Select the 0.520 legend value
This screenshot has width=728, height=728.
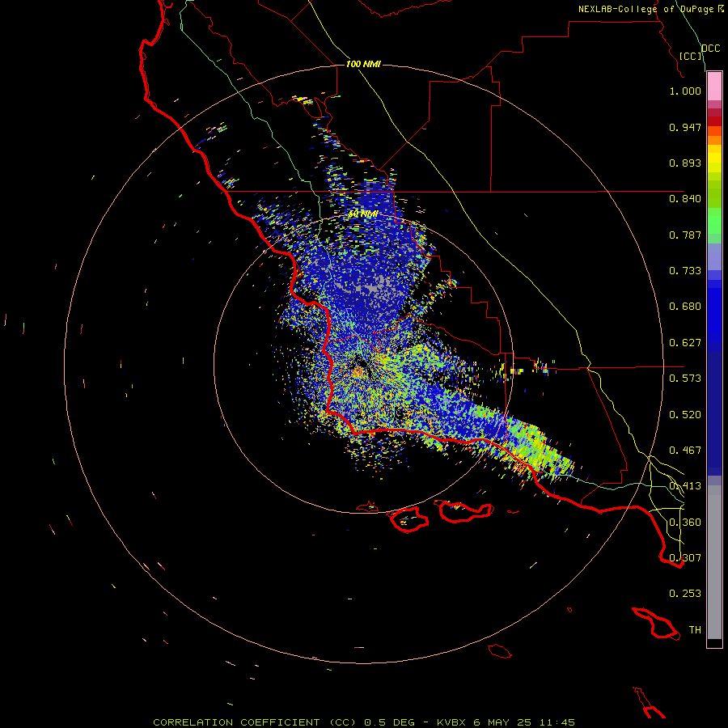pos(685,415)
